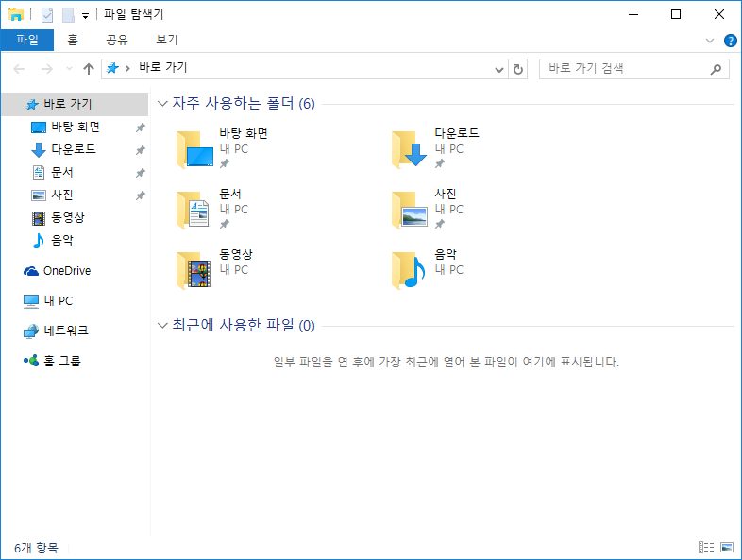The height and width of the screenshot is (560, 742).
Task: Click the search magnifier icon
Action: point(716,69)
